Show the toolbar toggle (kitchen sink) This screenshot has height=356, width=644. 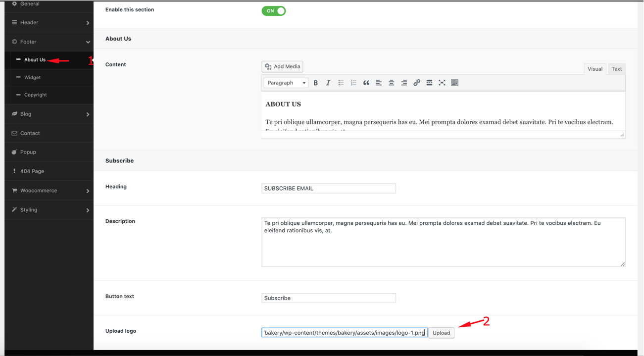click(x=454, y=83)
